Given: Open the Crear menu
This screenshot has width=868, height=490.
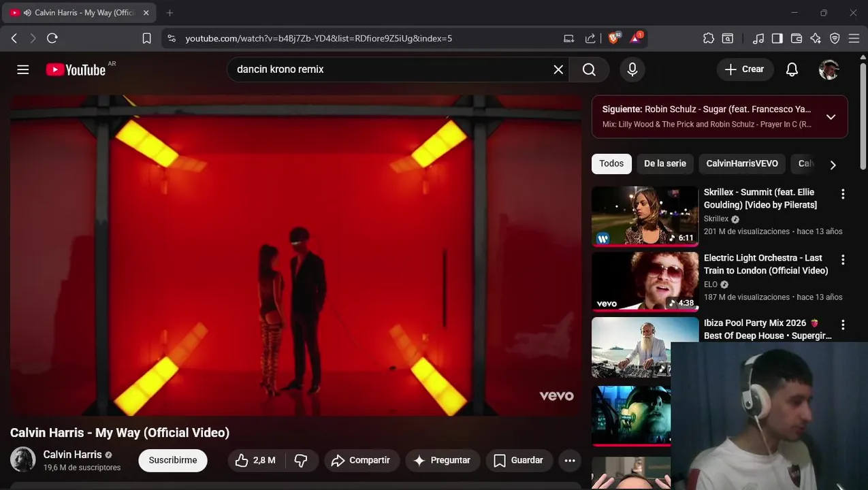Looking at the screenshot, I should 745,69.
